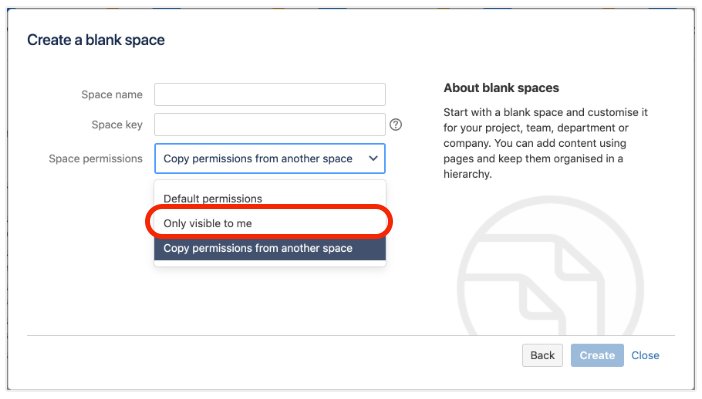Viewport: 702px width, 399px height.
Task: Click the chevron arrow in Space permissions
Action: pos(373,158)
